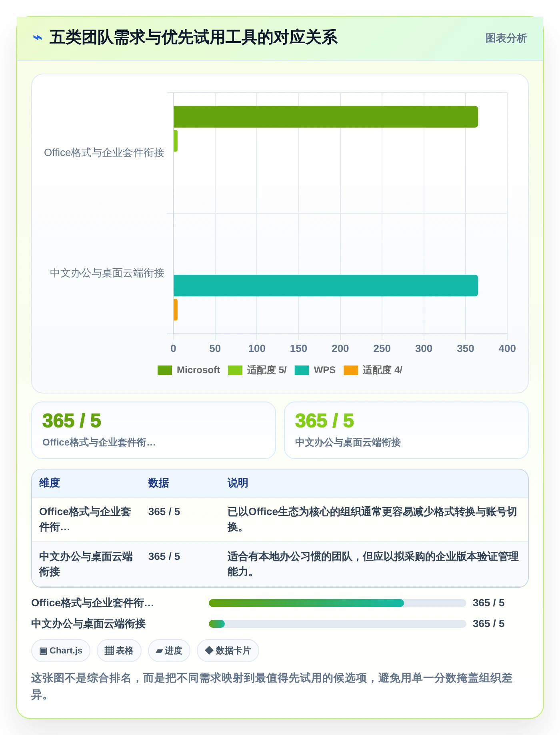This screenshot has height=735, width=560.
Task: Click x-axis tick label 200
Action: (340, 349)
